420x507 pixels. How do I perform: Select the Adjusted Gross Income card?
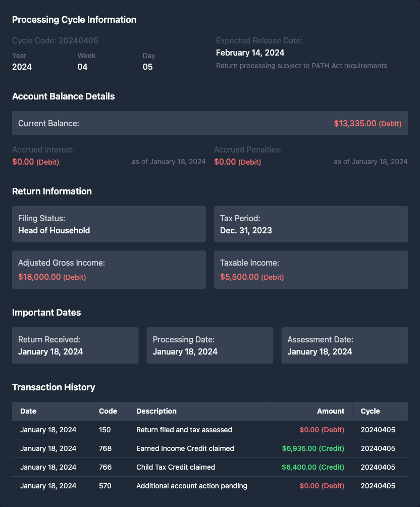coord(109,270)
